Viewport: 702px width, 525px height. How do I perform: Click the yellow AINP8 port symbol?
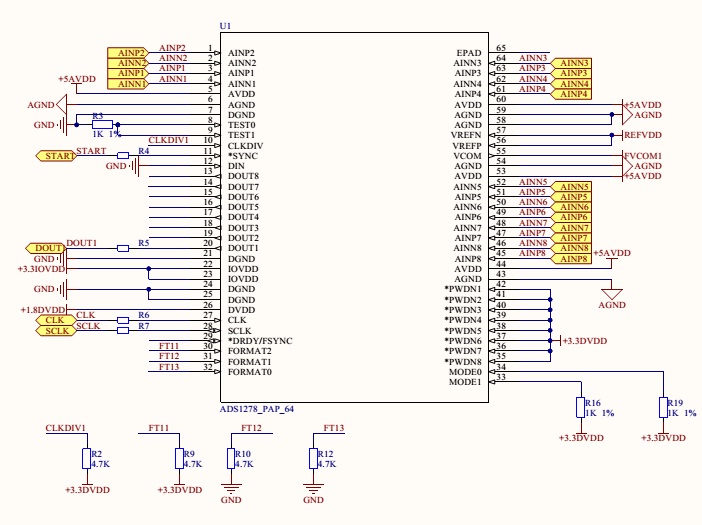pos(571,259)
